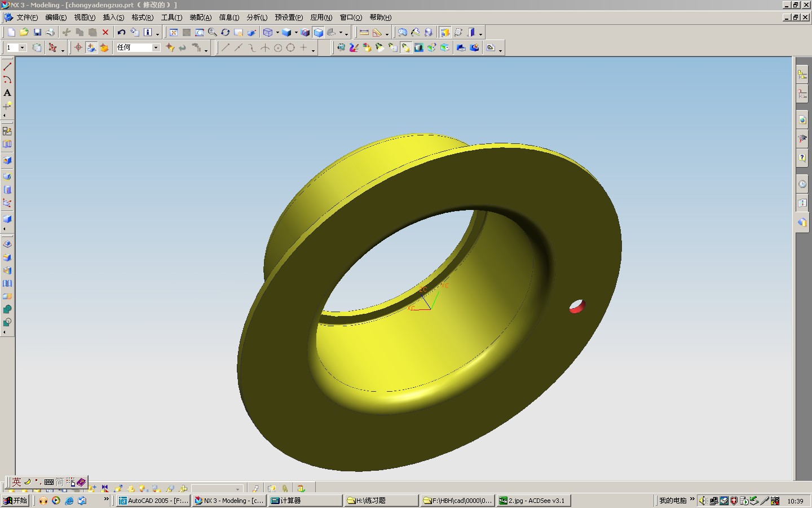
Task: Open the measure distance tool
Action: (364, 33)
